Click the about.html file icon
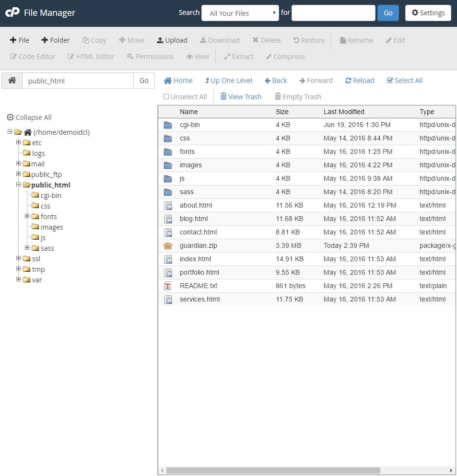Viewport: 457px width, 476px height. click(x=168, y=206)
